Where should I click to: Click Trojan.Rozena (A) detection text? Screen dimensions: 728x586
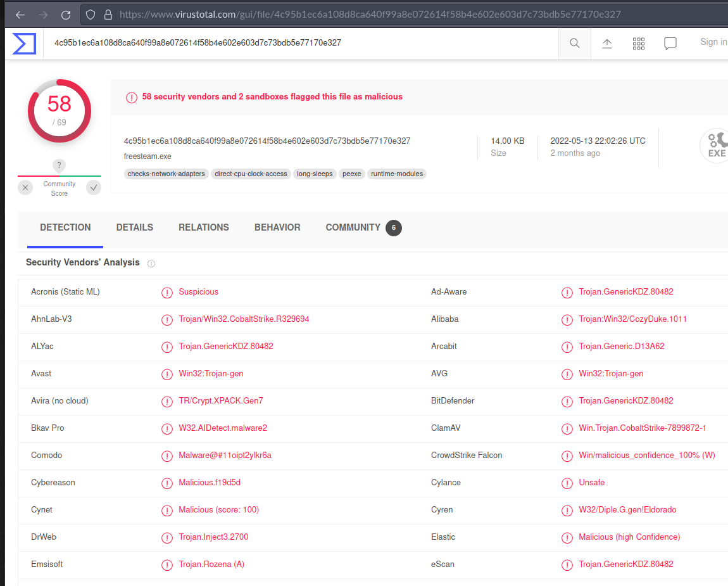(x=211, y=564)
